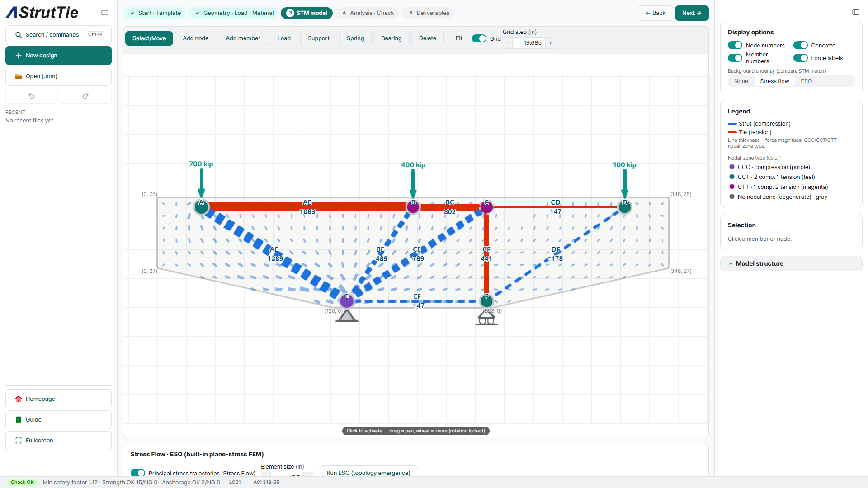This screenshot has height=488, width=868.
Task: Click the roller support symbol at node F
Action: pos(486,319)
